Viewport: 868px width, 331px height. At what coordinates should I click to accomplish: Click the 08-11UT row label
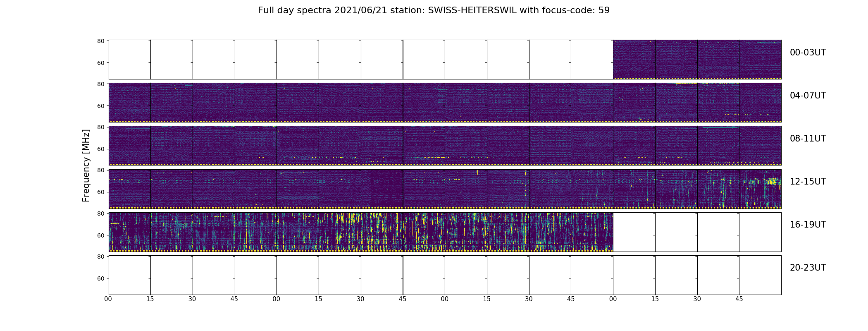[808, 139]
